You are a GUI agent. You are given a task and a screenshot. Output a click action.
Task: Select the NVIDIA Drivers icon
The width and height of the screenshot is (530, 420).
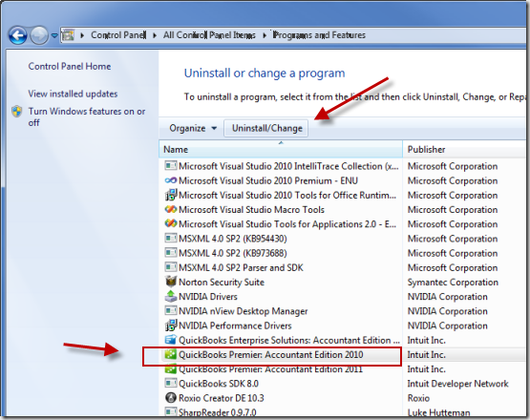point(171,296)
